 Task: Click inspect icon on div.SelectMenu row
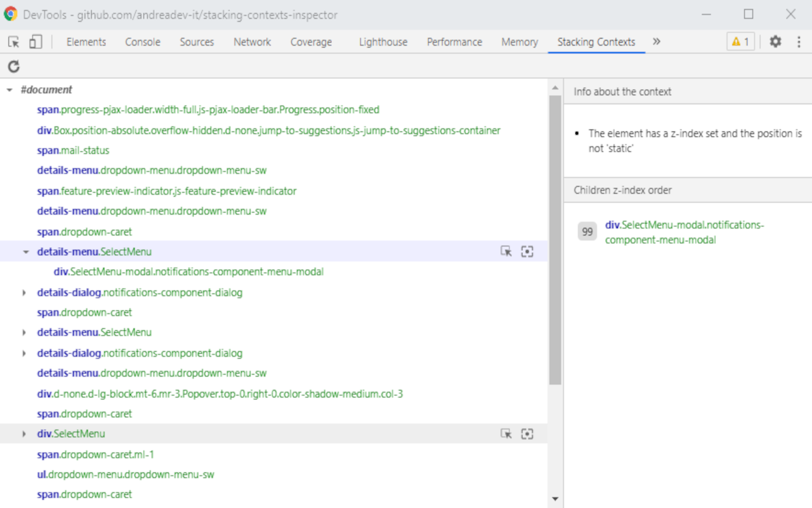506,434
